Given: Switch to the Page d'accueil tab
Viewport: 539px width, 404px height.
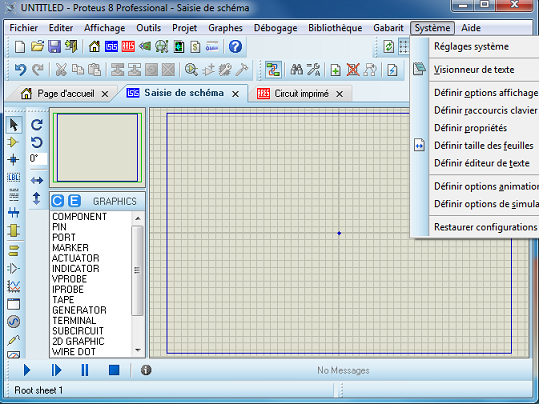Looking at the screenshot, I should 65,94.
